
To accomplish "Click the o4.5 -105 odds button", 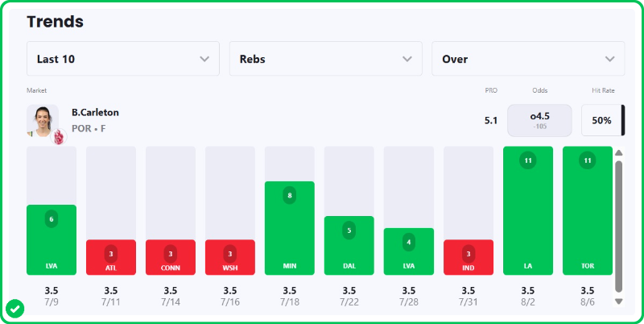I will 539,120.
